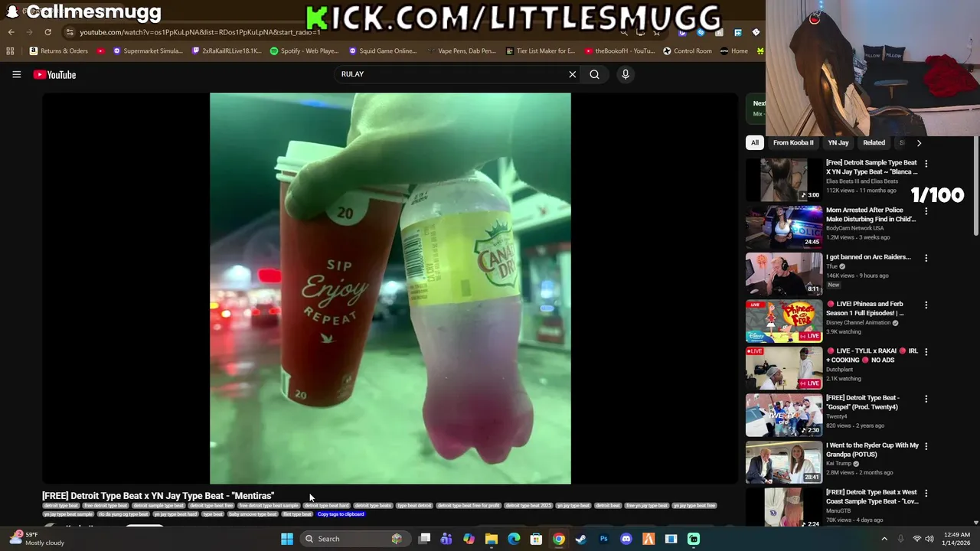Click Copy tags to clipboard

click(x=341, y=514)
